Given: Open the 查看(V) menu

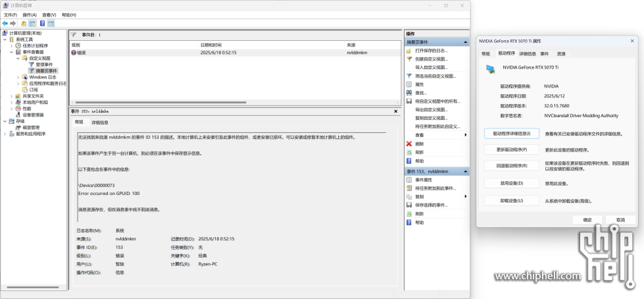Looking at the screenshot, I should point(49,14).
